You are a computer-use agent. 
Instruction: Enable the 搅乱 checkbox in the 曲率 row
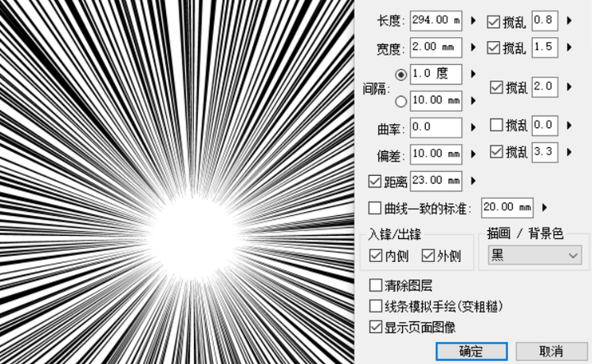[x=496, y=125]
